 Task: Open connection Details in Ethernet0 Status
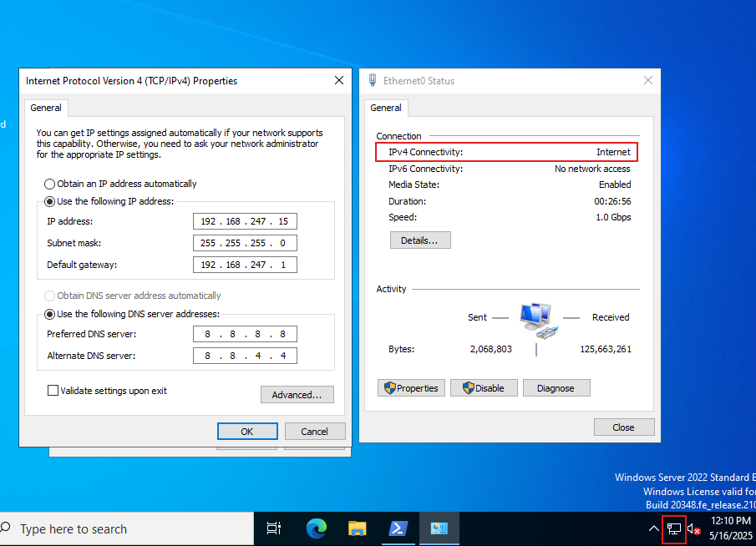pos(420,240)
